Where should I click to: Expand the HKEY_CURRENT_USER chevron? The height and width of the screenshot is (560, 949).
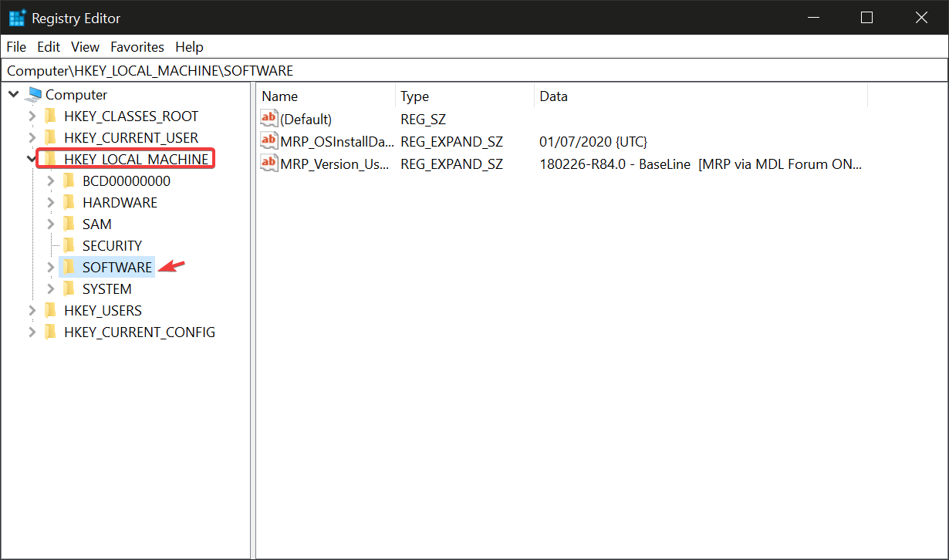[x=32, y=138]
